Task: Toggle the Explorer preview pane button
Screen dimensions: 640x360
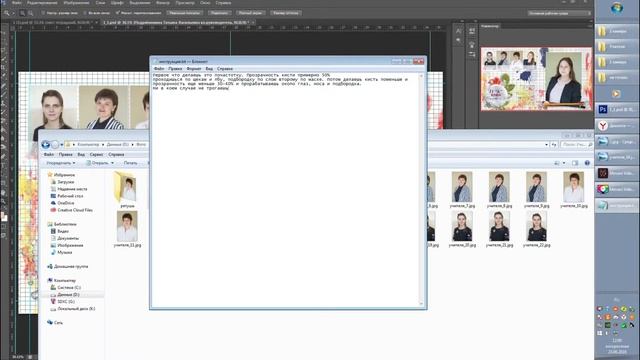Action: (x=575, y=163)
